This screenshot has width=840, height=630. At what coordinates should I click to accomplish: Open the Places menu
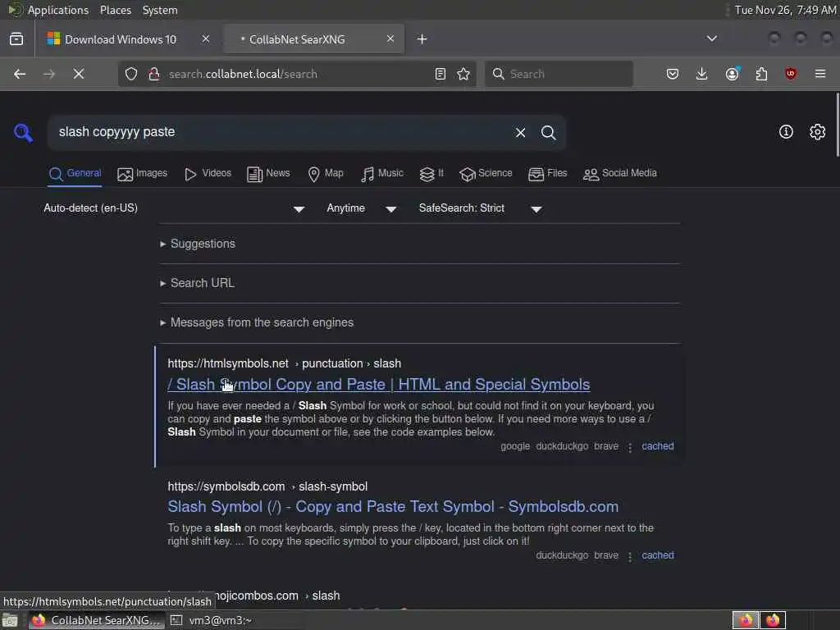115,10
